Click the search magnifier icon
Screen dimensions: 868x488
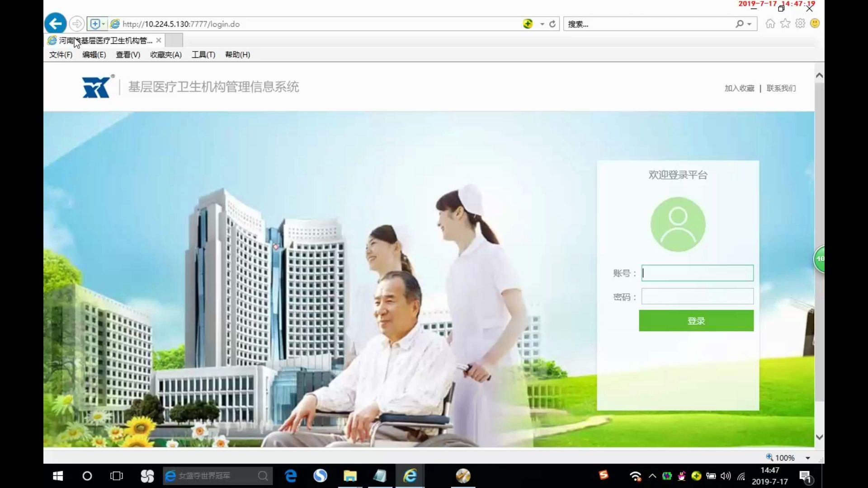coord(739,23)
